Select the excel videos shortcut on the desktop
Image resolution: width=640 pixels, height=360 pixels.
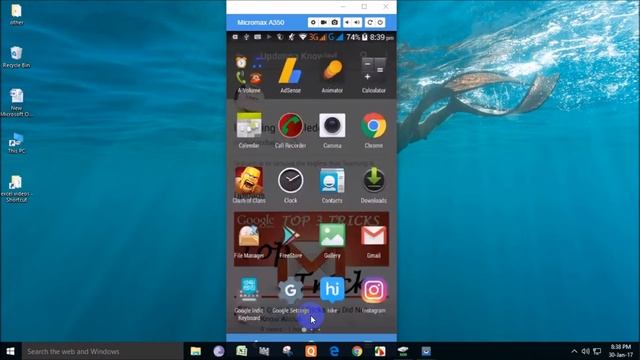(x=16, y=189)
